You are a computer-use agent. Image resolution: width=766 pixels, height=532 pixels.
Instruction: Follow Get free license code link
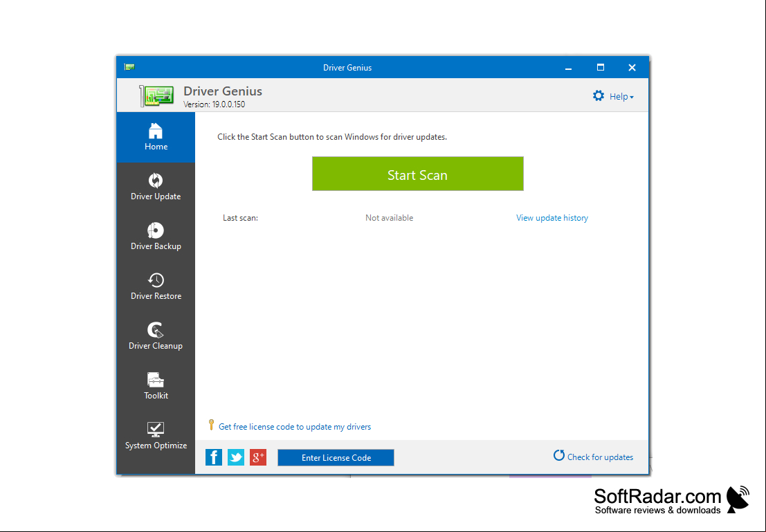[295, 427]
